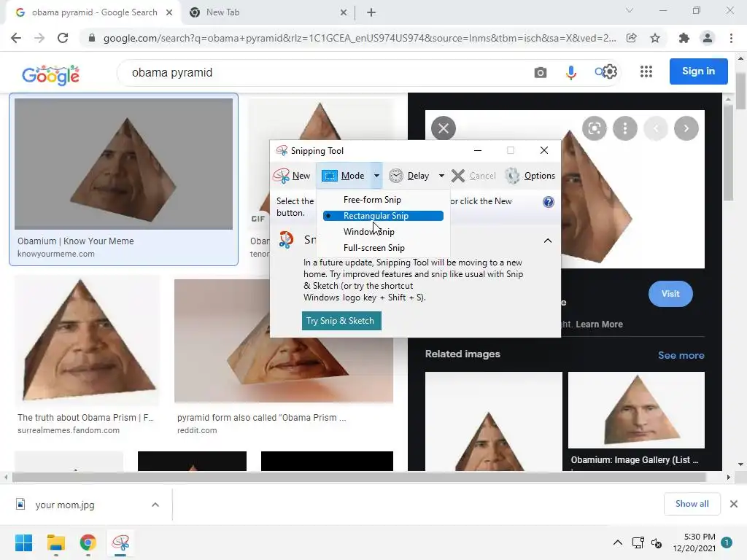This screenshot has width=747, height=560.
Task: Click the network tray icon
Action: click(638, 542)
